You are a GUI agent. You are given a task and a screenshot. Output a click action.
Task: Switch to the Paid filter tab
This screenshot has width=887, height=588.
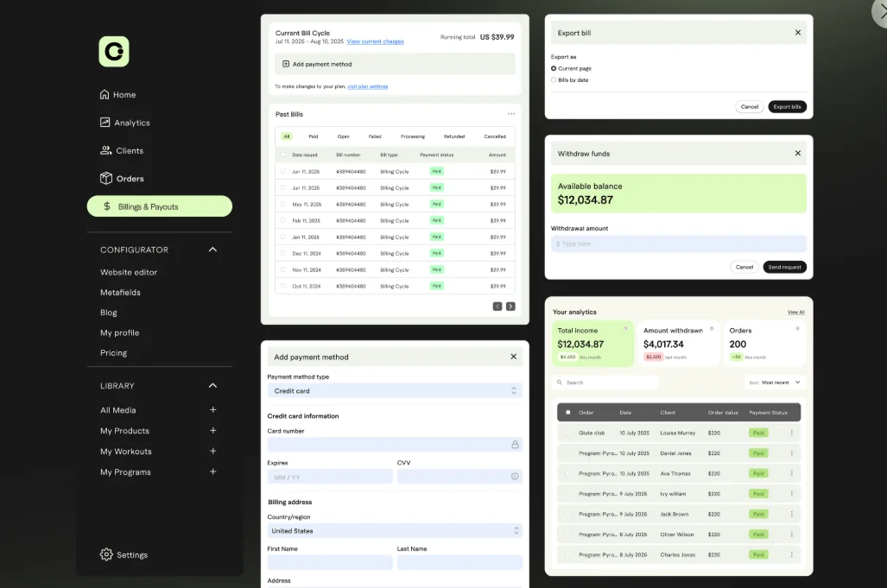[314, 136]
